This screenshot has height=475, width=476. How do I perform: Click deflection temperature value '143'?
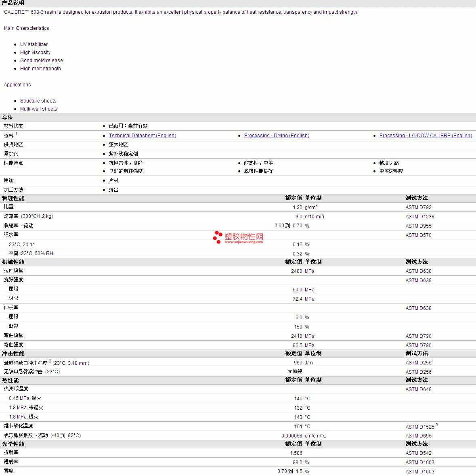click(x=298, y=417)
